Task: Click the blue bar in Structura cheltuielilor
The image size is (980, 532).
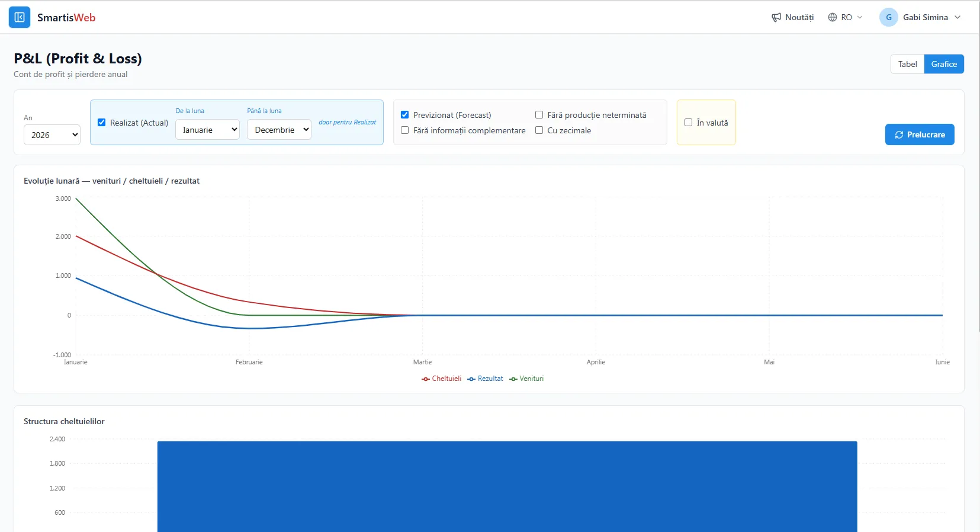Action: [507, 486]
